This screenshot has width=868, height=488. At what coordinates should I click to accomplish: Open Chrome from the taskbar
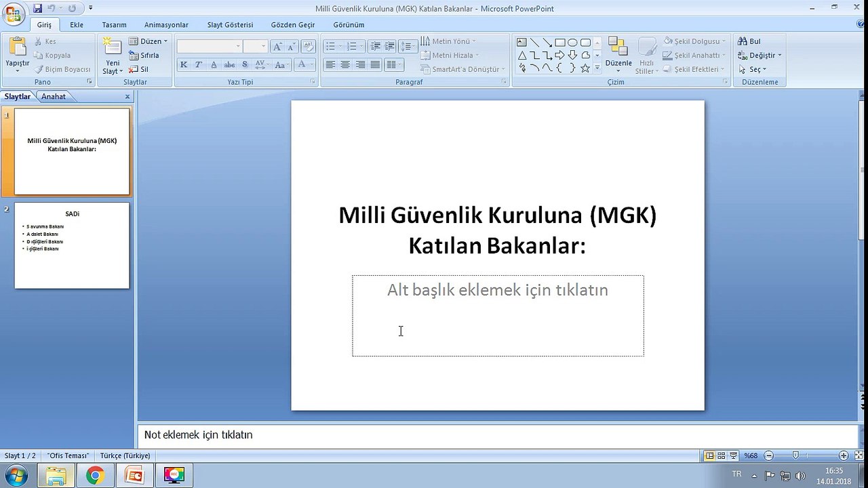pyautogui.click(x=95, y=476)
